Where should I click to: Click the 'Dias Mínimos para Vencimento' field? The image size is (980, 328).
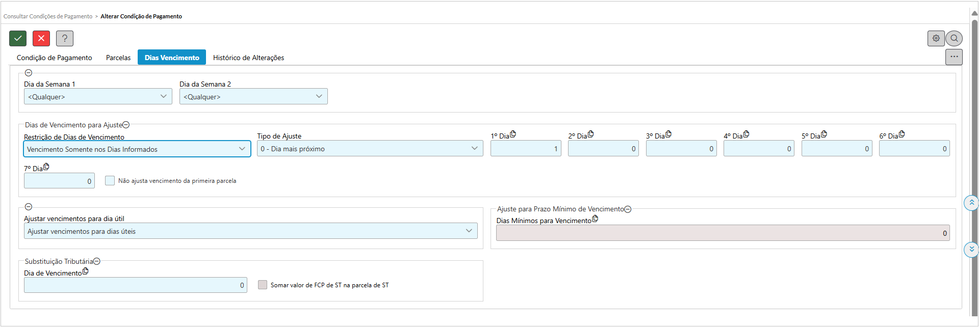coord(723,233)
